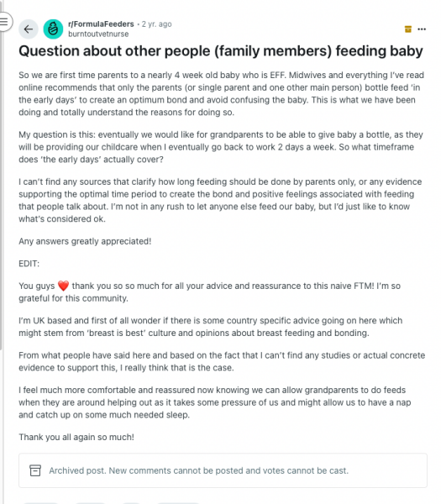
Task: Click the paragraph starting 'My question is this'
Action: [221, 147]
